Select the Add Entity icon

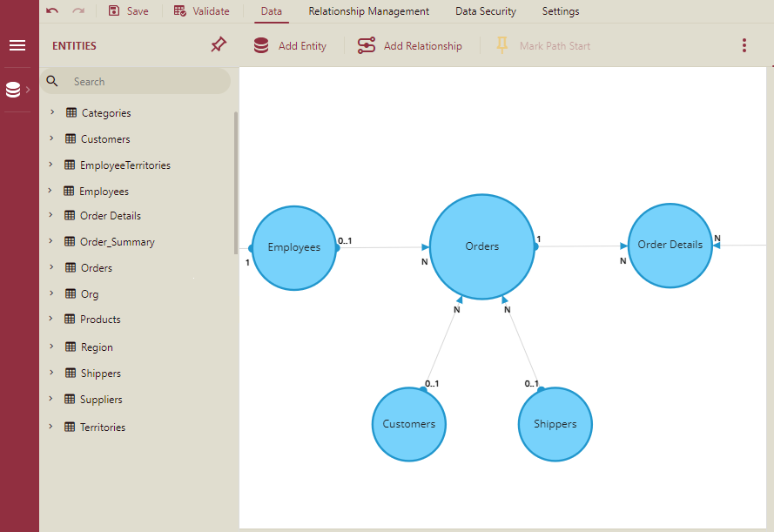(260, 45)
